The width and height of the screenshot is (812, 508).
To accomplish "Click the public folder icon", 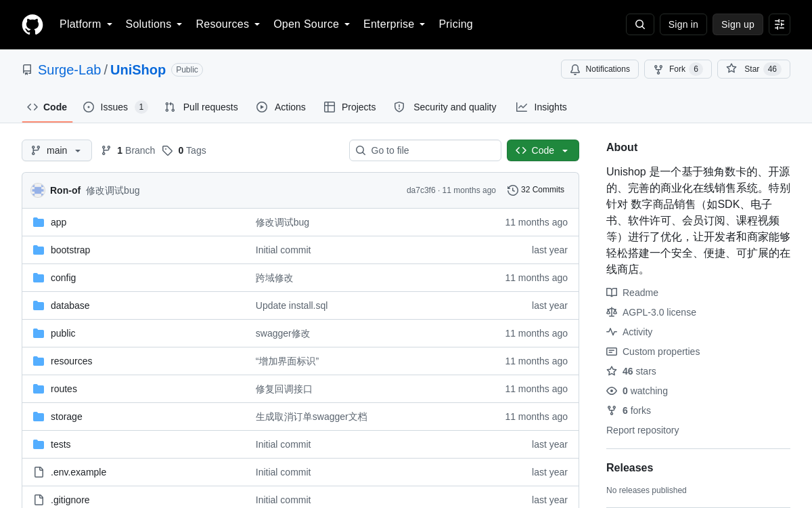I will 39,333.
